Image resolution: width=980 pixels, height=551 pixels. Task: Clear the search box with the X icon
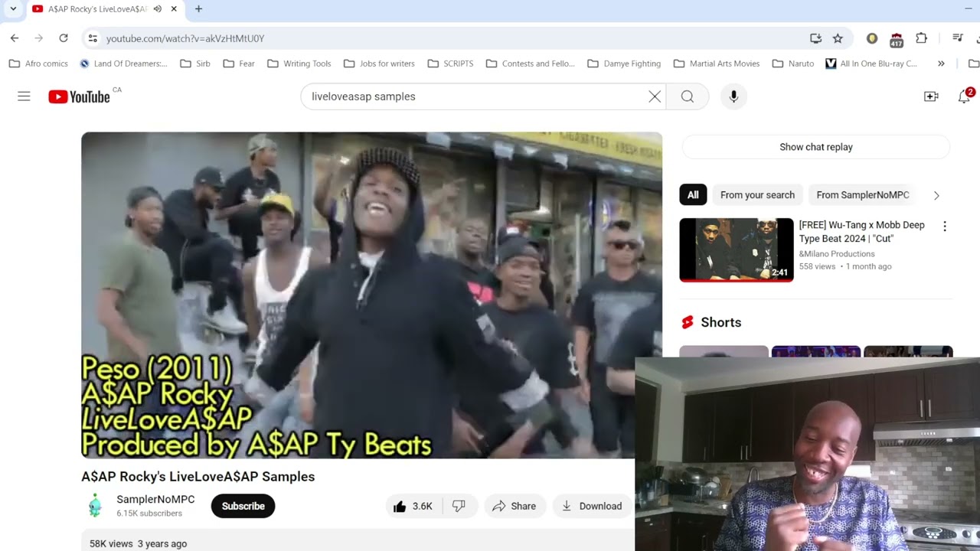(655, 96)
